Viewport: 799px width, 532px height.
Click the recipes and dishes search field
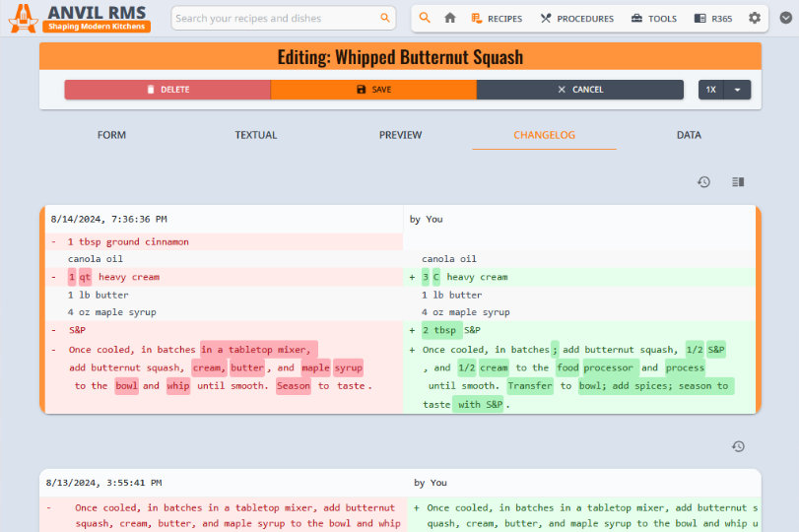point(274,18)
